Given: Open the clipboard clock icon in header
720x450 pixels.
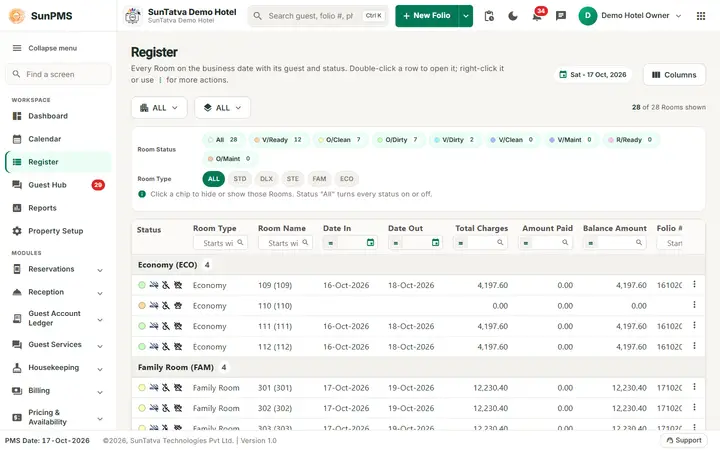Looking at the screenshot, I should pyautogui.click(x=489, y=16).
